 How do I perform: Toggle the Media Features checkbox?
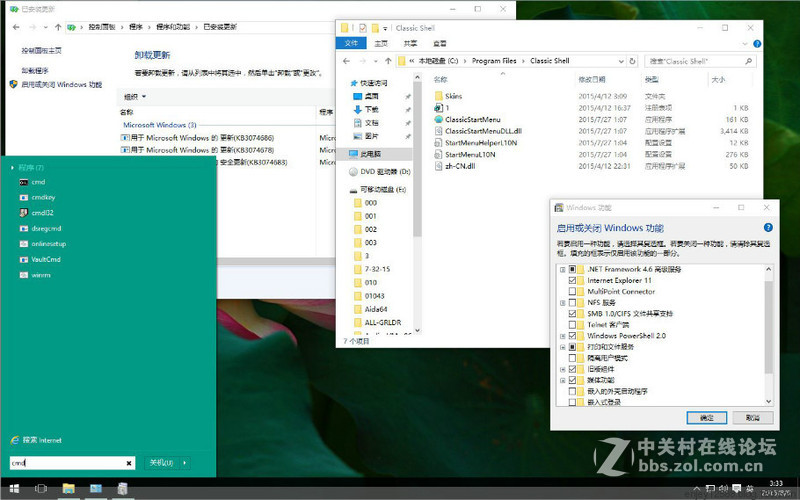572,380
